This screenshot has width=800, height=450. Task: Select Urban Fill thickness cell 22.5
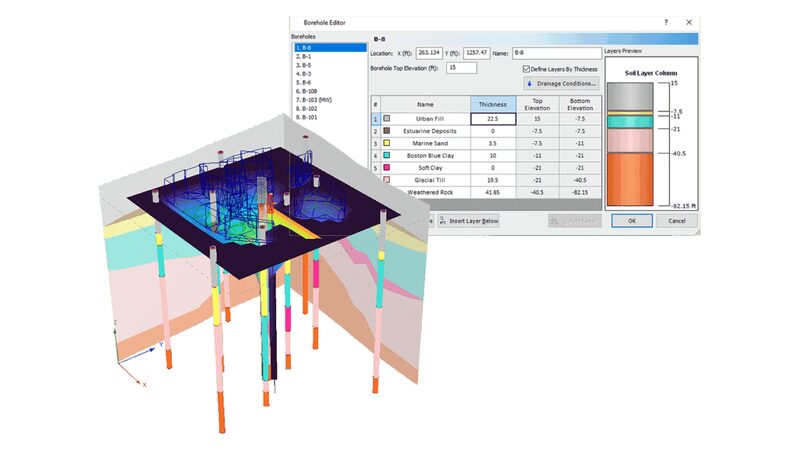[493, 119]
